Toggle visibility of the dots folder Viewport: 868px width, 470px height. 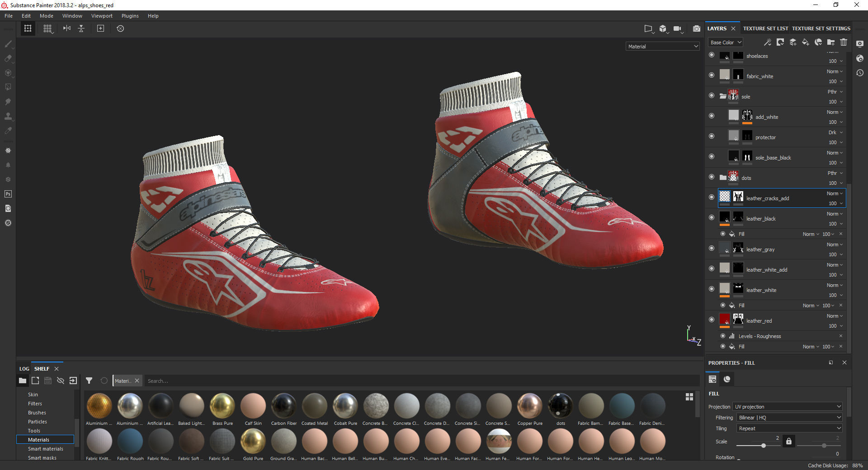tap(712, 177)
